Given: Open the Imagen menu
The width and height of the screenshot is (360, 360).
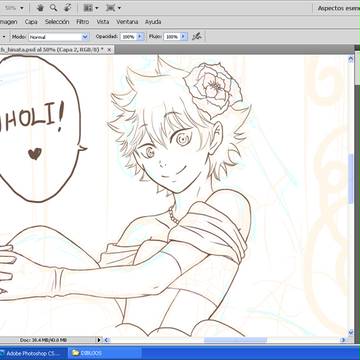Looking at the screenshot, I should (8, 22).
